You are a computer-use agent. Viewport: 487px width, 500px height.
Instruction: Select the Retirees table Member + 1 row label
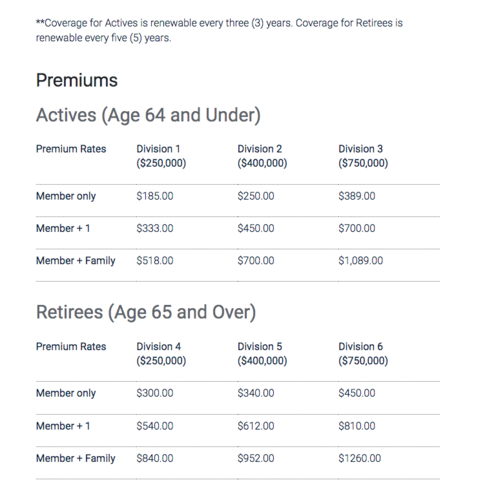[x=63, y=426]
